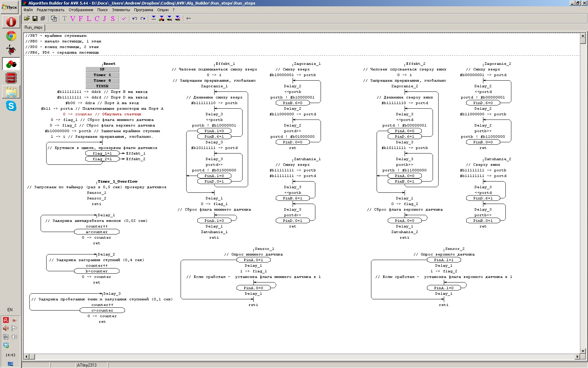The image size is (588, 368).
Task: Undo the last action
Action: click(135, 19)
